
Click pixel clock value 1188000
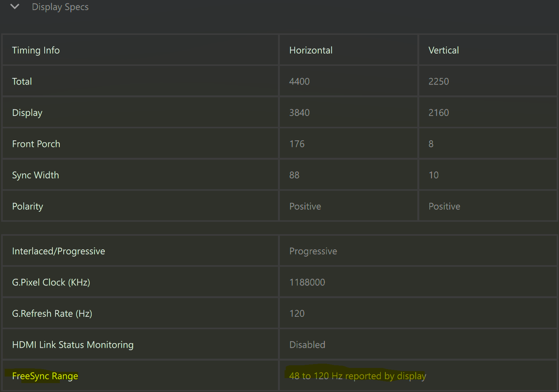[307, 282]
